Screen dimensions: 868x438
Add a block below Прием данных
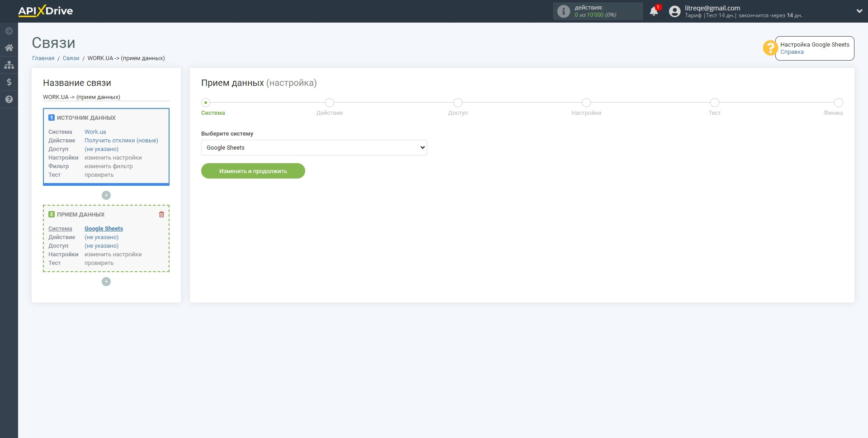pos(106,282)
